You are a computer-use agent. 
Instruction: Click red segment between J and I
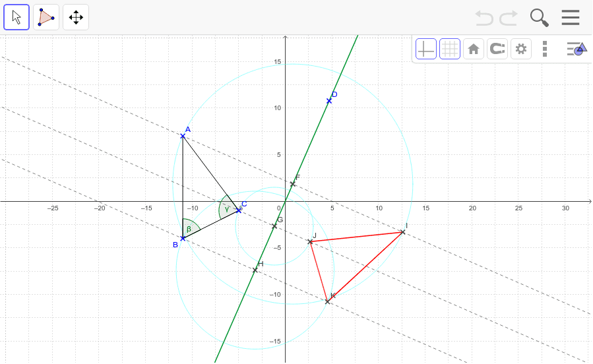tap(357, 237)
